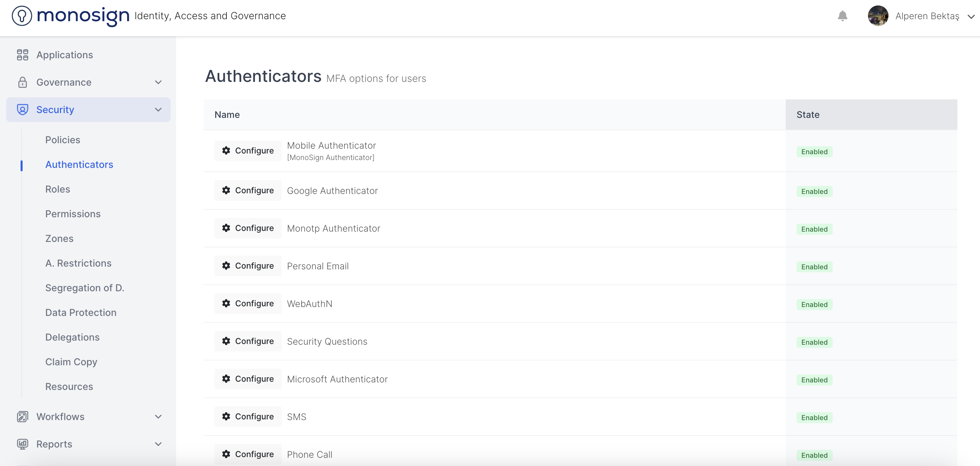This screenshot has height=466, width=980.
Task: Configure the WebAuthN authenticator
Action: (x=248, y=303)
